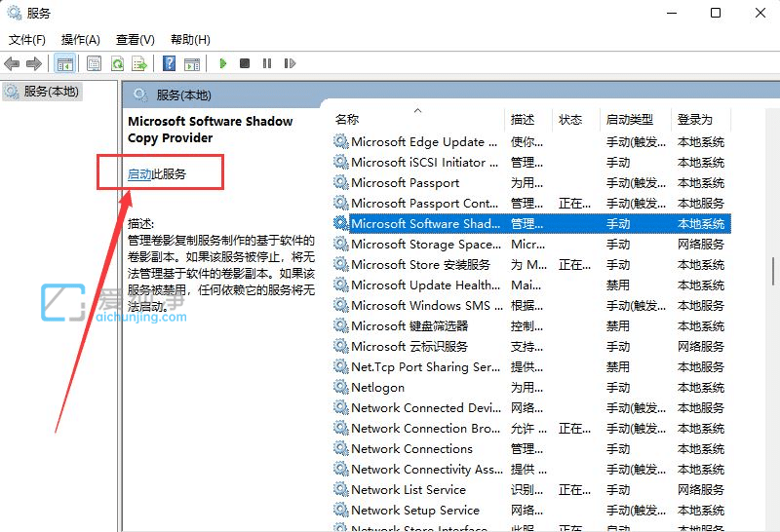Viewport: 780px width, 532px height.
Task: Click the Pause Service toolbar button
Action: tap(267, 63)
